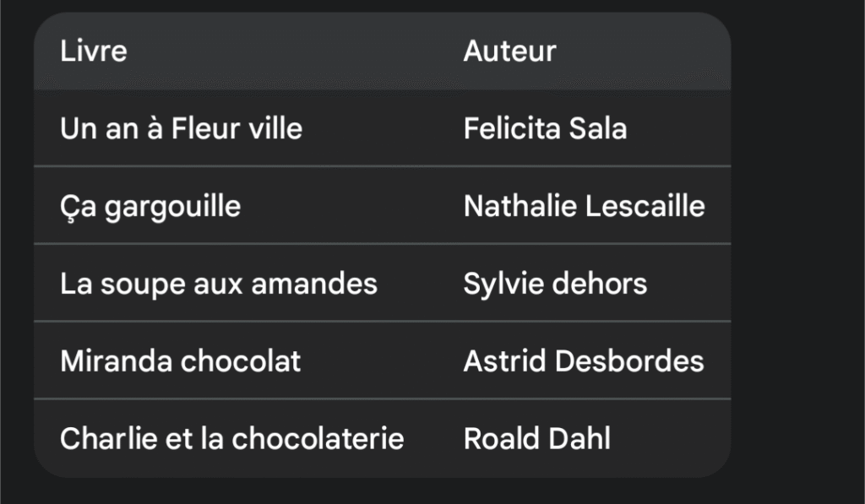Click the Auteur column header
The width and height of the screenshot is (865, 504).
tap(509, 51)
